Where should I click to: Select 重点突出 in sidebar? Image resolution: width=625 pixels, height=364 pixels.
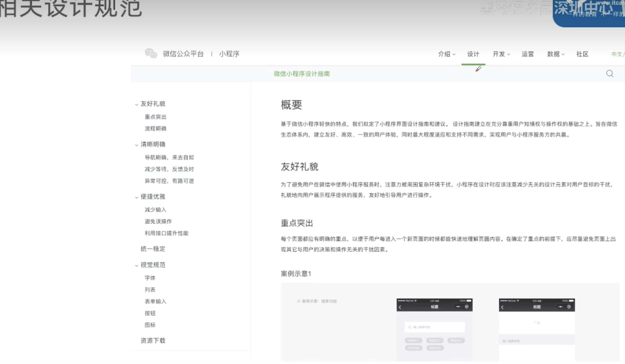click(x=155, y=117)
